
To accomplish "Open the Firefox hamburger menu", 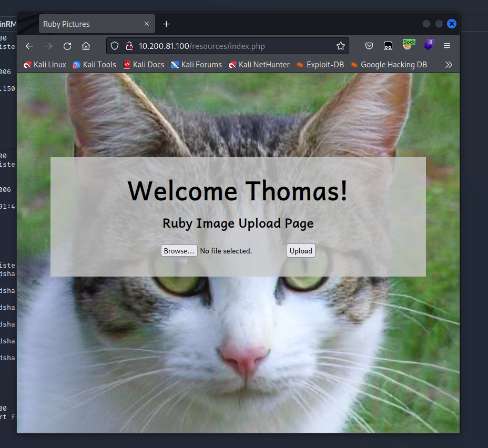I will click(447, 46).
